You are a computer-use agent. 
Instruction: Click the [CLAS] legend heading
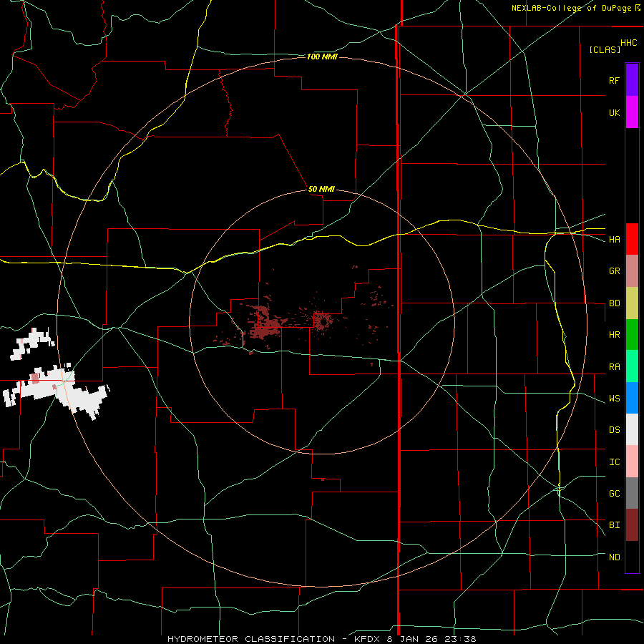[605, 49]
